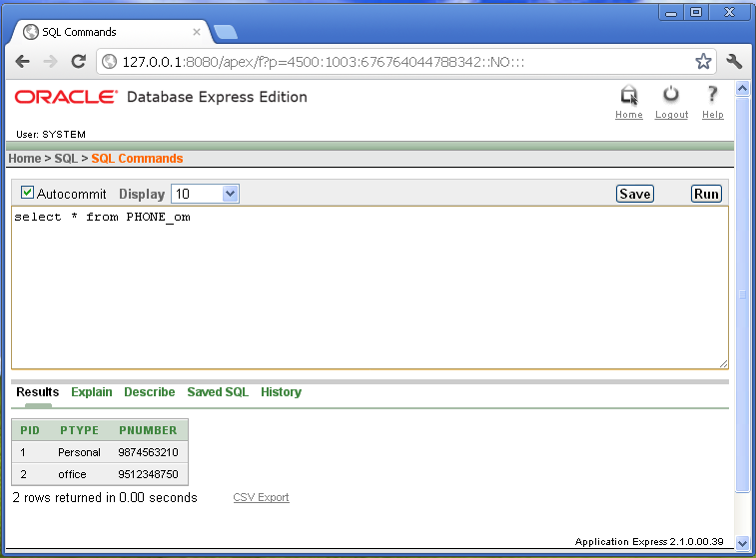Go to Home in breadcrumb

point(25,158)
